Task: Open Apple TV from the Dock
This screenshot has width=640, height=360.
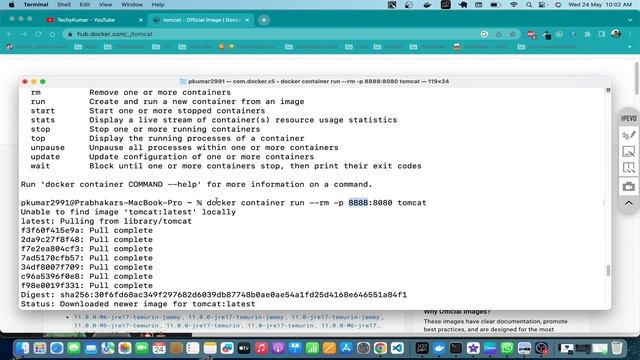Action: 244,348
